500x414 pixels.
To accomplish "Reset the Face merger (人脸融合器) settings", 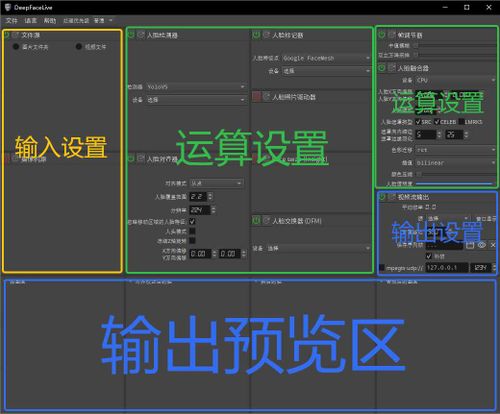I will coord(391,68).
